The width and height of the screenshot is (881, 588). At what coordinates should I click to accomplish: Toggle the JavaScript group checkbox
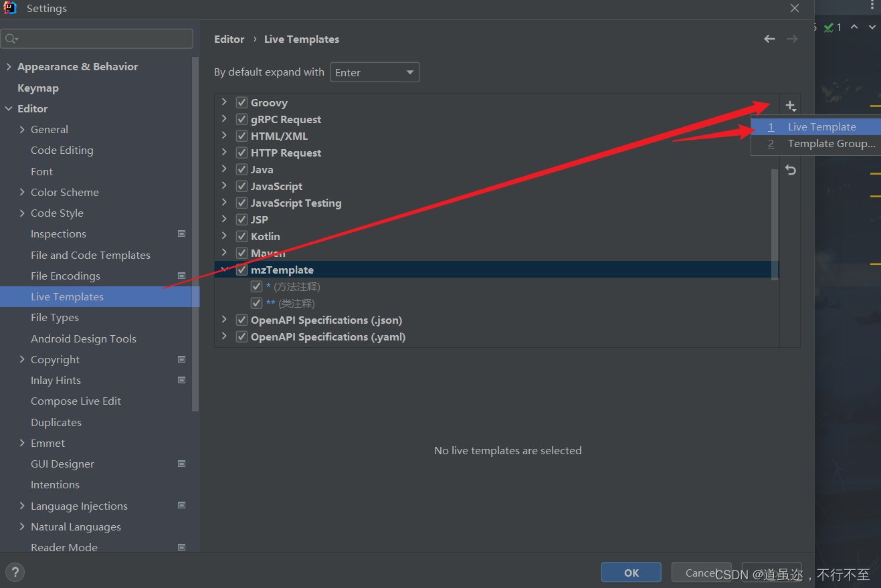tap(241, 186)
